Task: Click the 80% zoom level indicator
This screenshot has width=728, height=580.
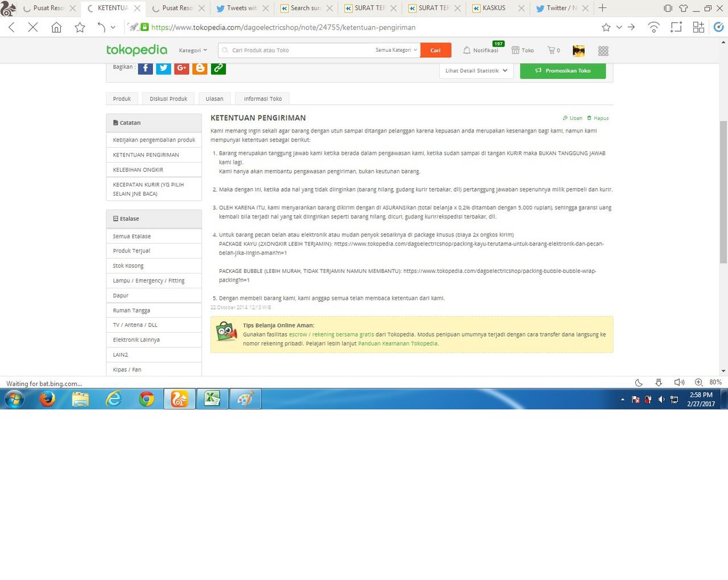Action: (715, 383)
